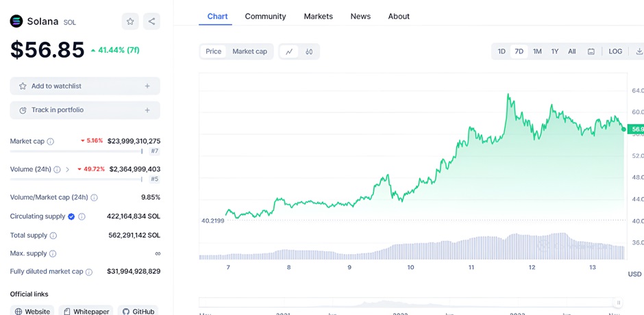Switch to line chart view icon

(289, 51)
